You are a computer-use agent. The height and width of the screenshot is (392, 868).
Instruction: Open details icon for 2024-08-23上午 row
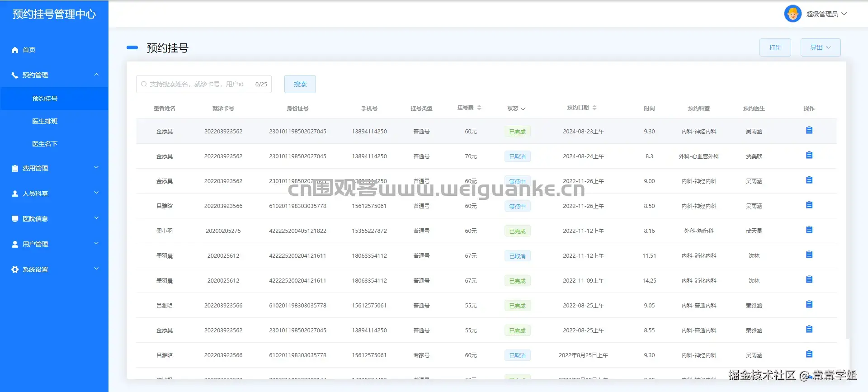[x=809, y=130]
